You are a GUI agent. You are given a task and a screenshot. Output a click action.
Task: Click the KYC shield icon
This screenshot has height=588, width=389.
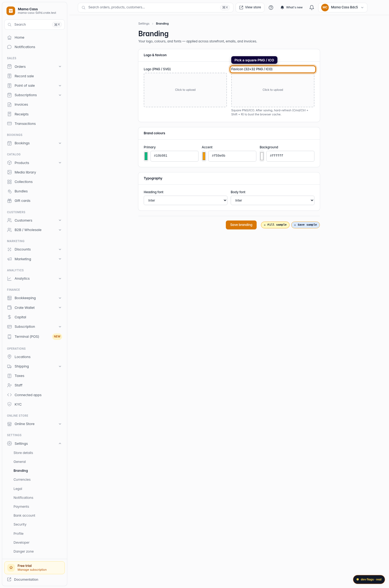9,404
